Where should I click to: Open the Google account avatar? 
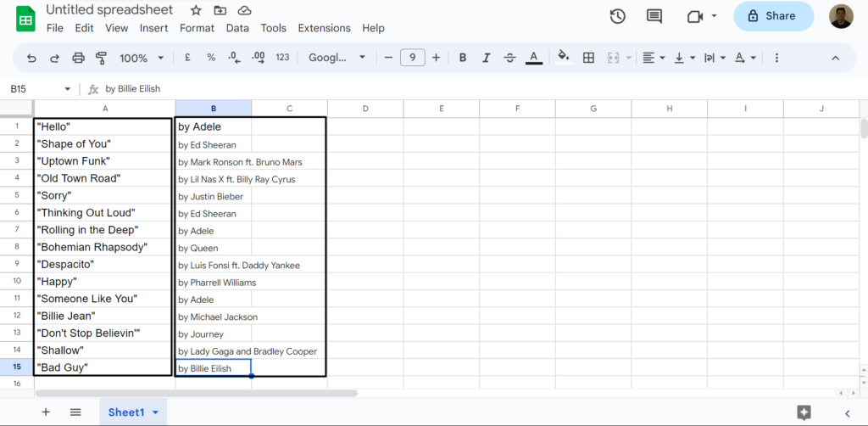[841, 16]
